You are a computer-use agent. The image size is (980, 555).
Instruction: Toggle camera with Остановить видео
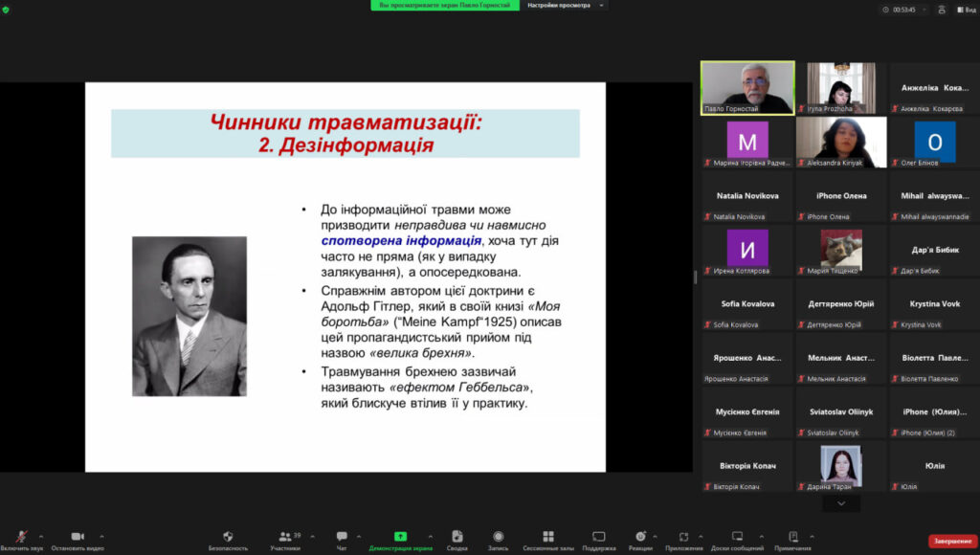click(77, 537)
